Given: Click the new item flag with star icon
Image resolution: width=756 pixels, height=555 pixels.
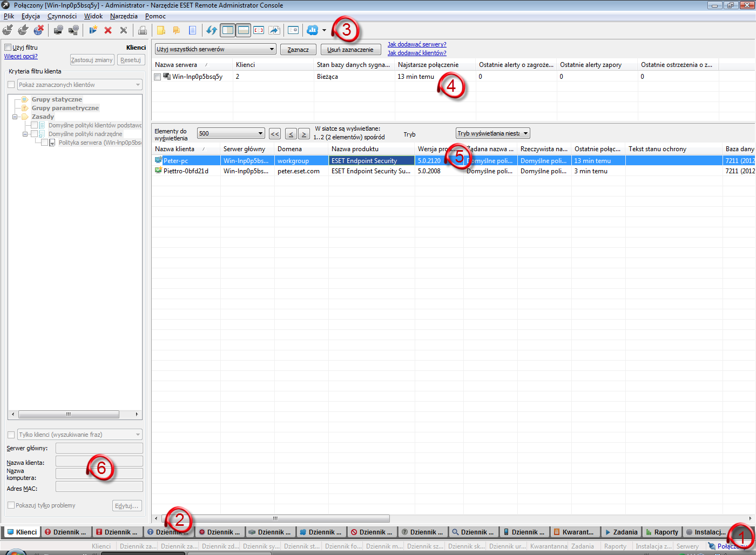Looking at the screenshot, I should tap(93, 30).
